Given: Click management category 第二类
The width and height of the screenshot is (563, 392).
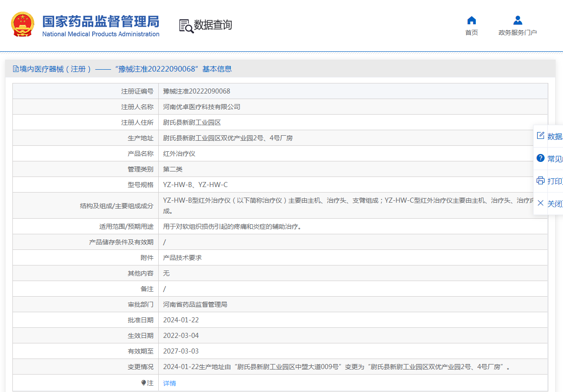Looking at the screenshot, I should pos(173,169).
